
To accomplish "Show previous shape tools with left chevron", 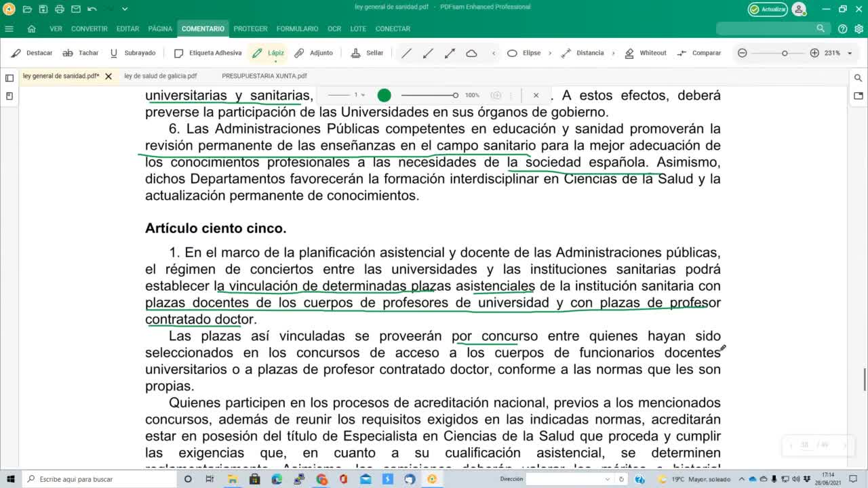I will coord(494,53).
